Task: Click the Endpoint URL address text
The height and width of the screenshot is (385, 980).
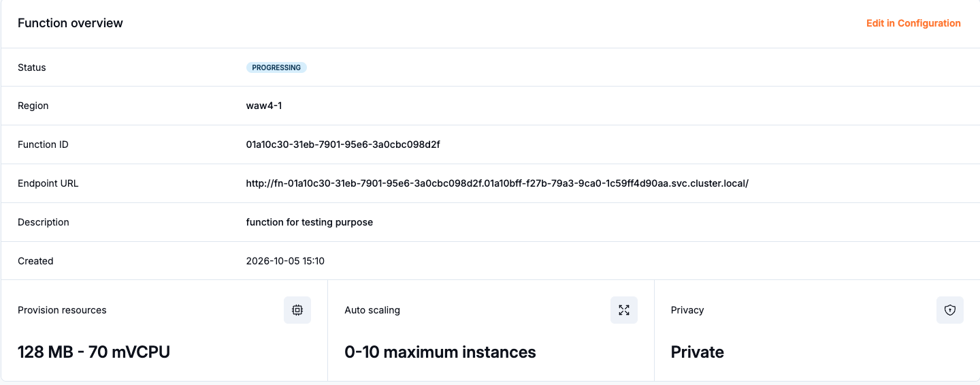Action: tap(497, 183)
